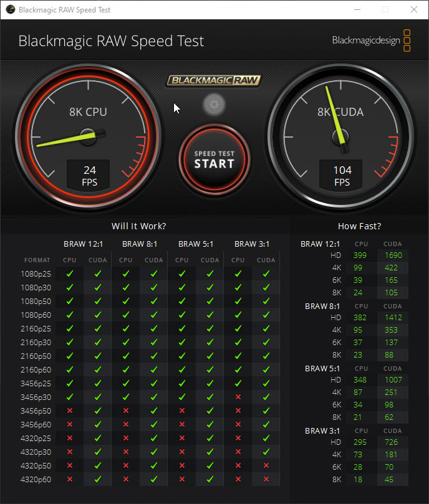Click 4320p30 BRAW 12:1 CPU red cross
This screenshot has width=429, height=504.
pos(70,452)
